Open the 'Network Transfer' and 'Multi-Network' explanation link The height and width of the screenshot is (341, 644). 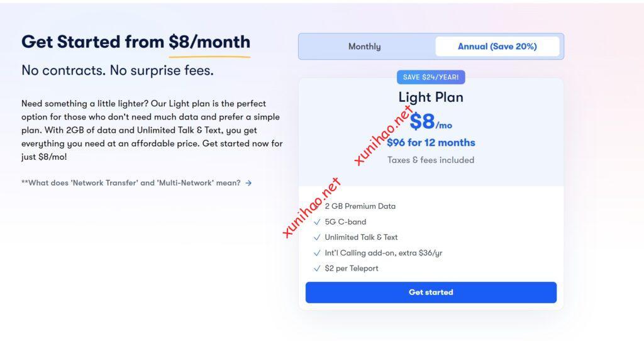click(x=131, y=183)
